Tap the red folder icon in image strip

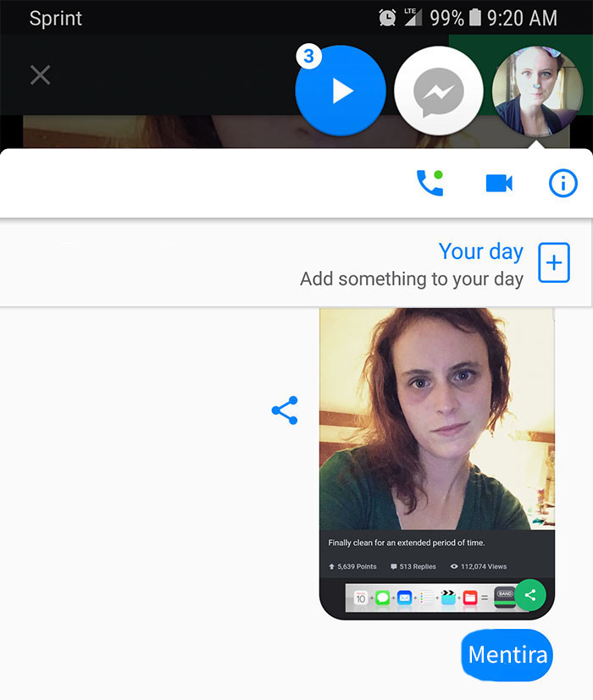470,598
